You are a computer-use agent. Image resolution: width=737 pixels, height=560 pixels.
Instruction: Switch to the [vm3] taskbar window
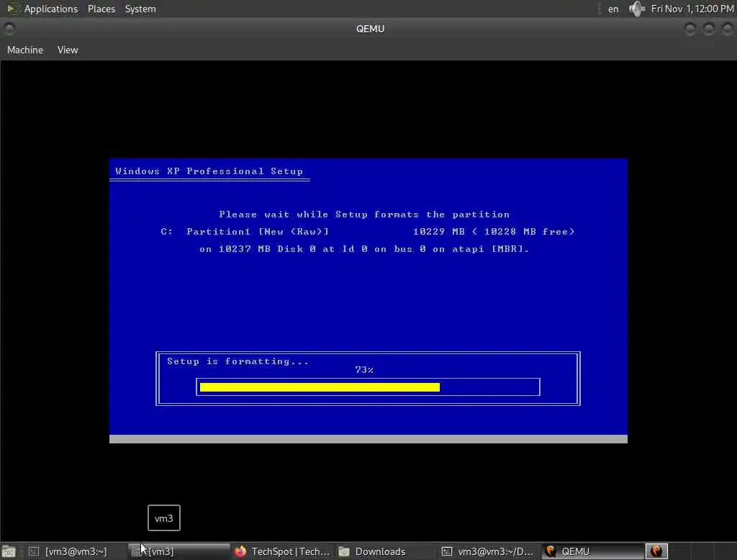(x=178, y=551)
